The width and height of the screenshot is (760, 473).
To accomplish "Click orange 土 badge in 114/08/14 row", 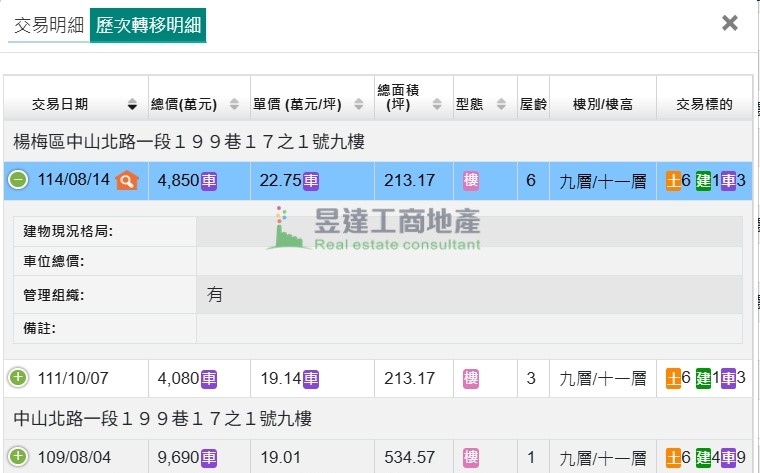I will [673, 181].
